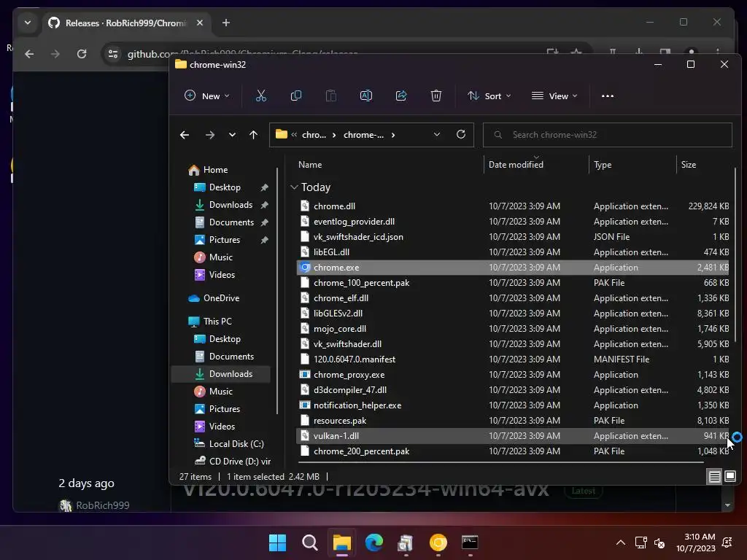This screenshot has height=560, width=747.
Task: Switch to large thumbnails view icon
Action: pos(729,476)
